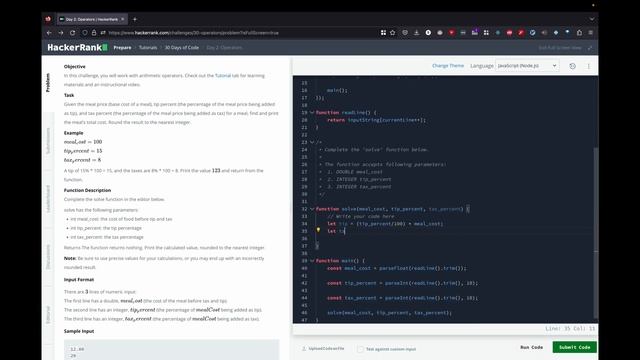
Task: Click Exit Full Screen View
Action: click(x=560, y=48)
